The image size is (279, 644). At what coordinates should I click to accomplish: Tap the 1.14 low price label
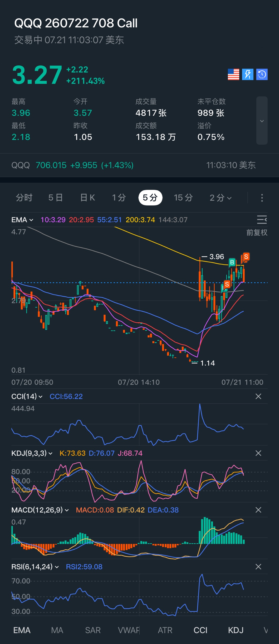pyautogui.click(x=208, y=363)
